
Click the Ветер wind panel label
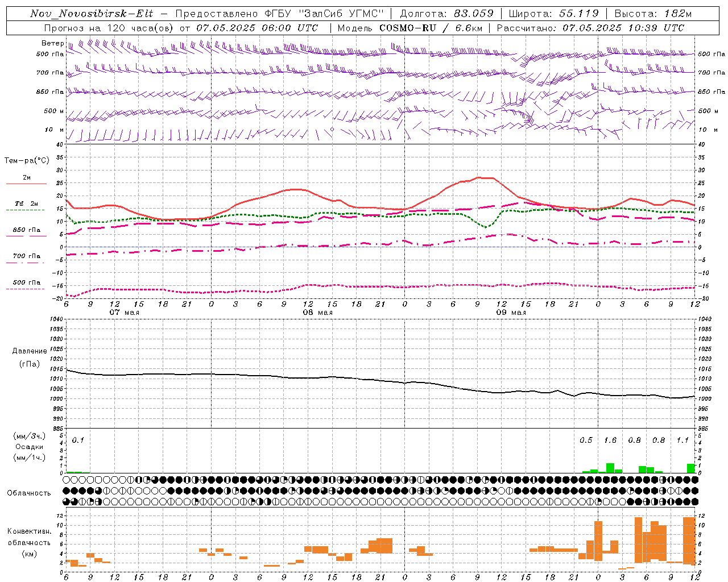coord(52,43)
